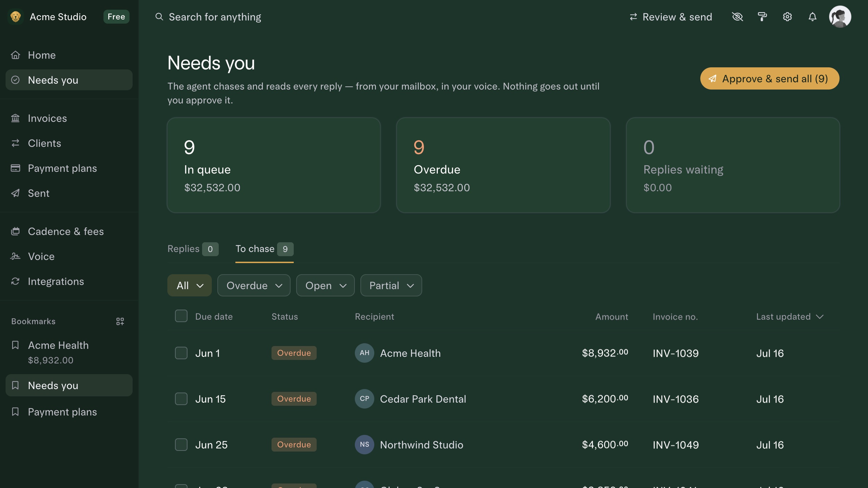The height and width of the screenshot is (488, 868).
Task: Sort by Last updated column chevron
Action: click(820, 317)
